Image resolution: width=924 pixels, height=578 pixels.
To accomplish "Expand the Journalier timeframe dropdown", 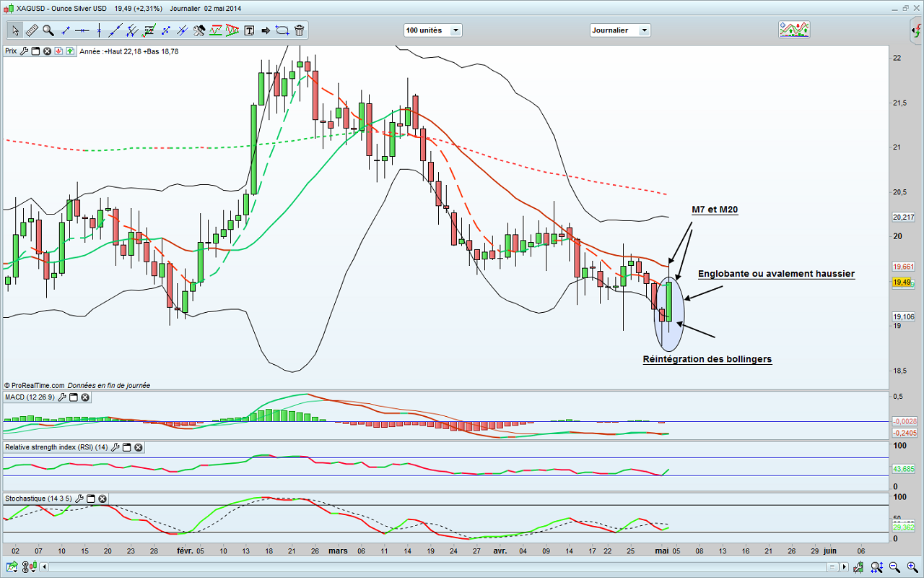I will coord(620,30).
